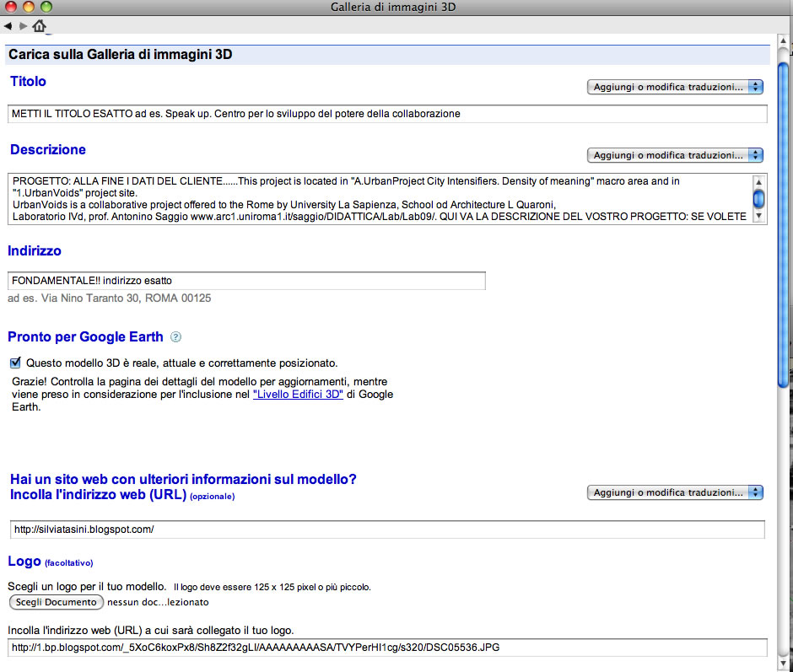Click inside the Descrizione text area
Viewport: 793px width, 672px height.
tap(378, 199)
